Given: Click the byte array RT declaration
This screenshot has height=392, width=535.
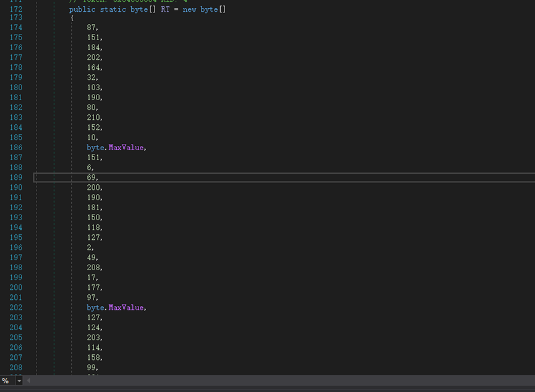Looking at the screenshot, I should click(x=147, y=9).
